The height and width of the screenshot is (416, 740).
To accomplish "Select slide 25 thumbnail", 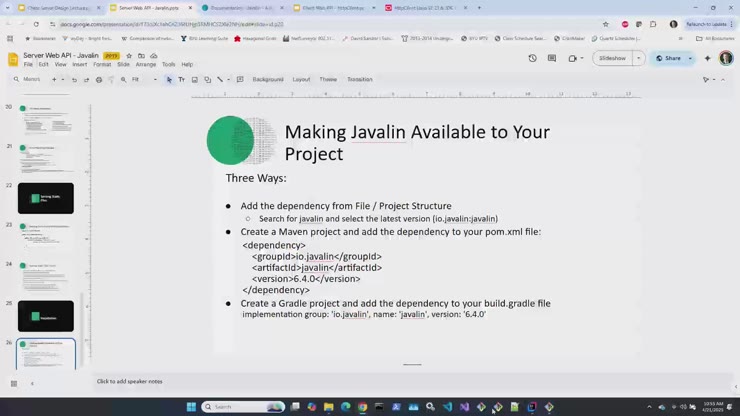I will pos(46,316).
